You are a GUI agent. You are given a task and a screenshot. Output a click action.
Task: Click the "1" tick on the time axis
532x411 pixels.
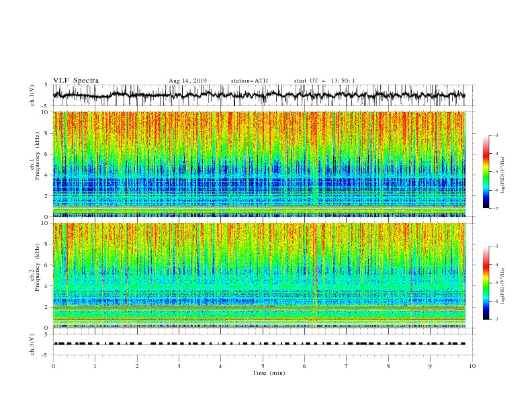tap(95, 366)
